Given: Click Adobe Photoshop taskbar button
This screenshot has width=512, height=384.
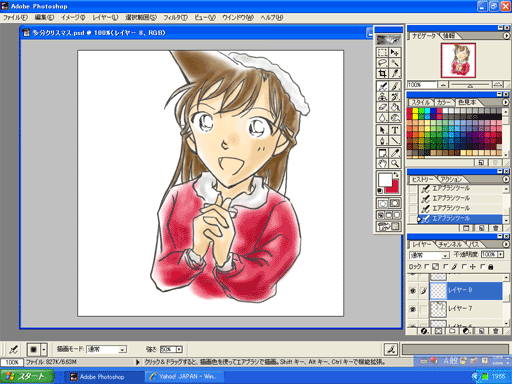Looking at the screenshot, I should 104,377.
